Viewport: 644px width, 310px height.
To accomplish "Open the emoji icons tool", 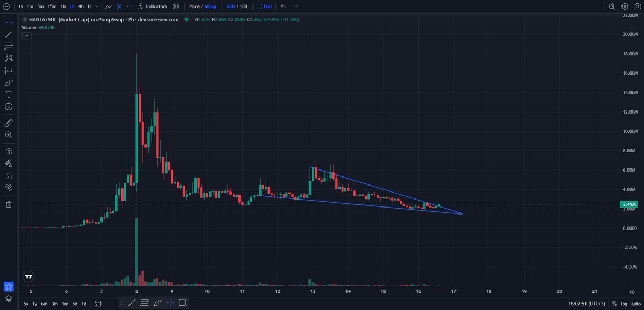I will pyautogui.click(x=9, y=107).
